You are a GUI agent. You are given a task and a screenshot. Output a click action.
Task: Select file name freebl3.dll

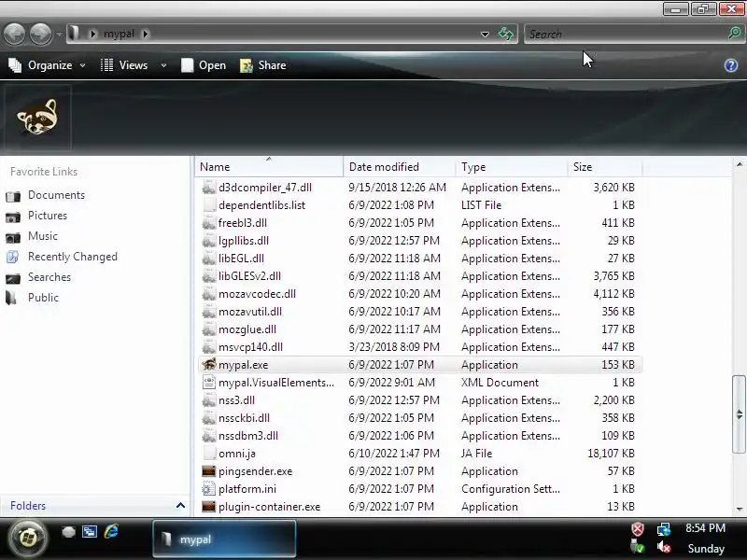click(243, 222)
